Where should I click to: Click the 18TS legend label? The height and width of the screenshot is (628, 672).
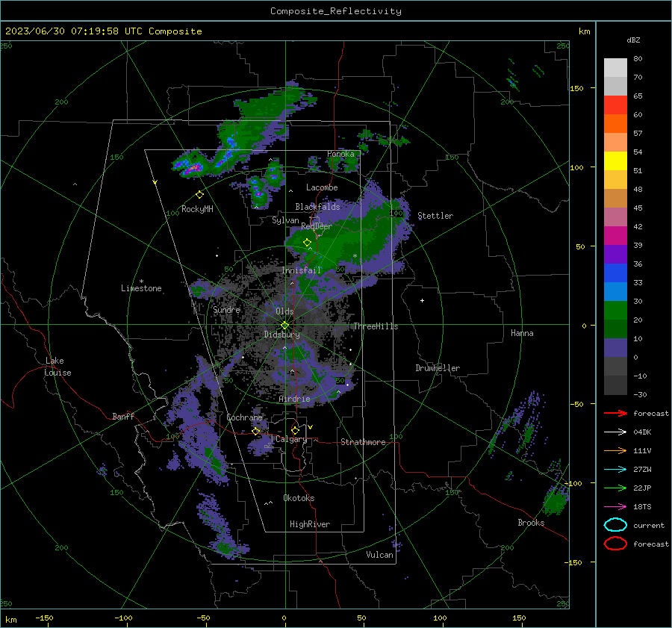click(642, 507)
